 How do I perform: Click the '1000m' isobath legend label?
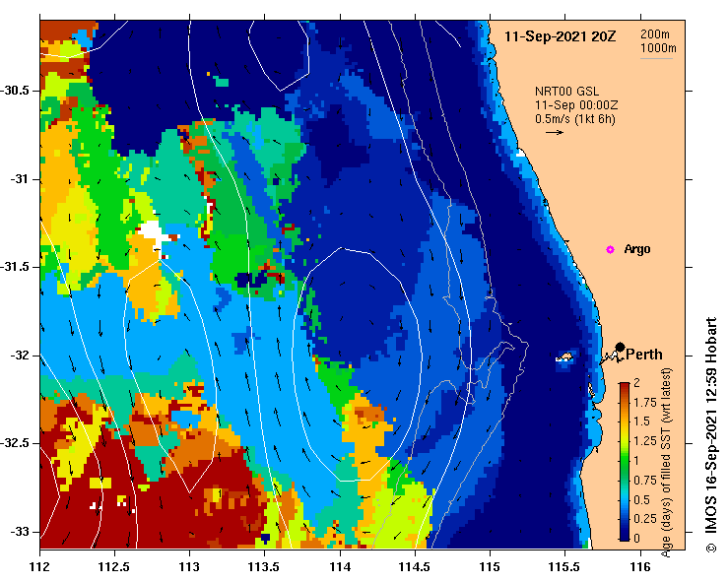pos(658,48)
